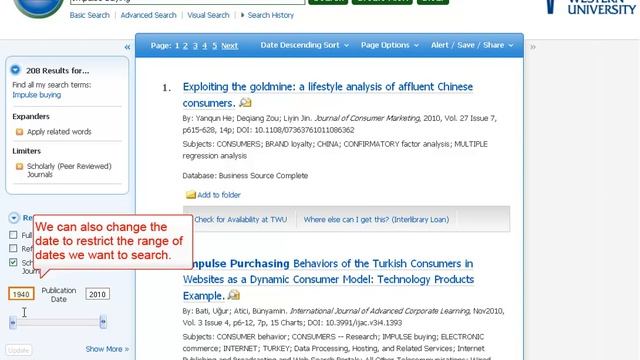Viewport: 640px width, 360px height.
Task: Switch to Basic Search
Action: click(x=89, y=15)
